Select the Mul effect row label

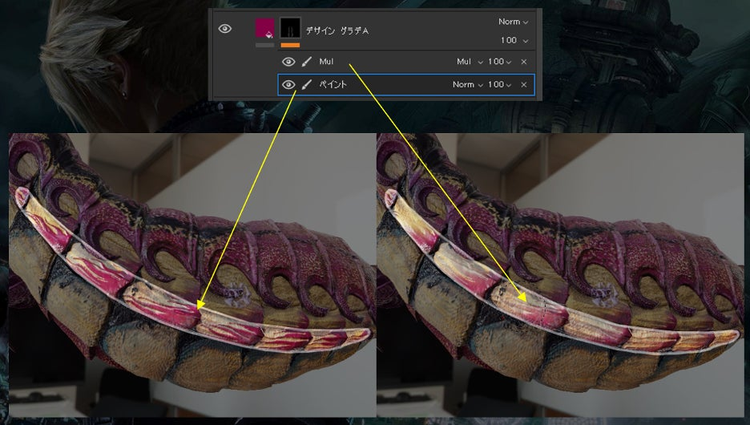point(326,62)
